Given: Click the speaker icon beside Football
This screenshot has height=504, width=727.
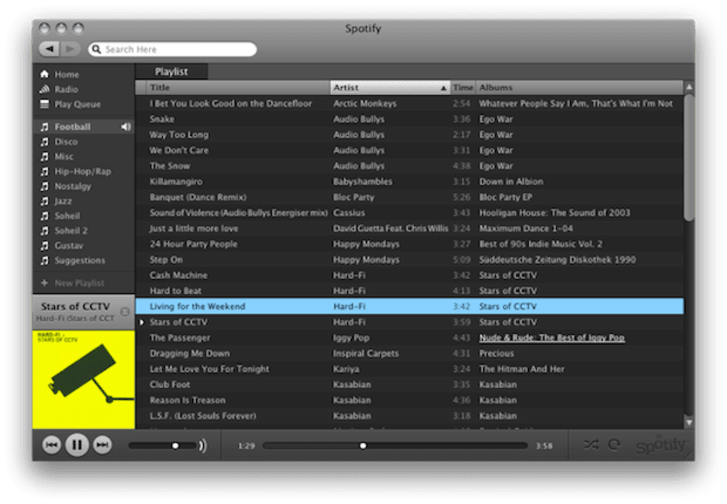Looking at the screenshot, I should tap(126, 127).
